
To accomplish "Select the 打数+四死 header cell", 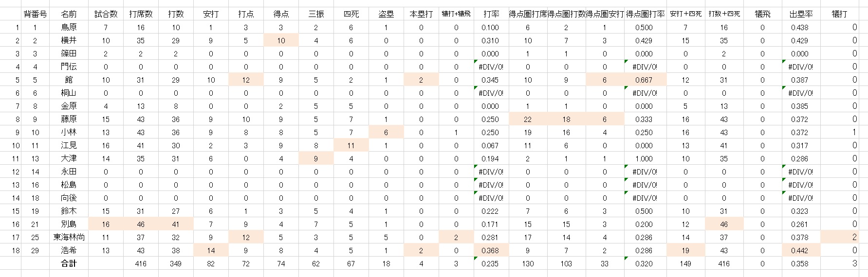I will pyautogui.click(x=724, y=14).
